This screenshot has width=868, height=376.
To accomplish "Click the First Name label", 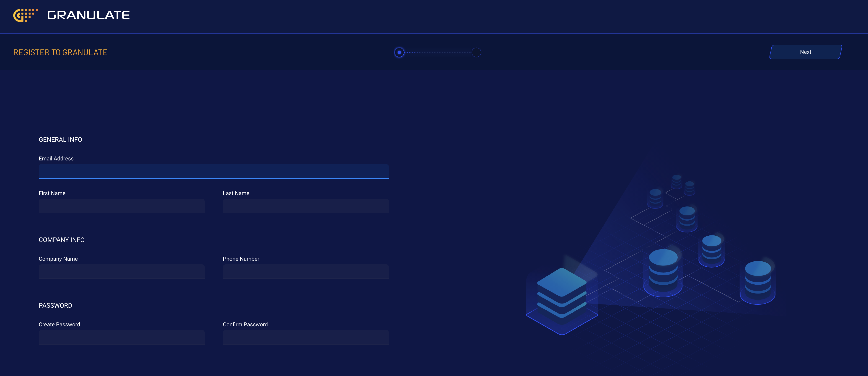I will 52,193.
